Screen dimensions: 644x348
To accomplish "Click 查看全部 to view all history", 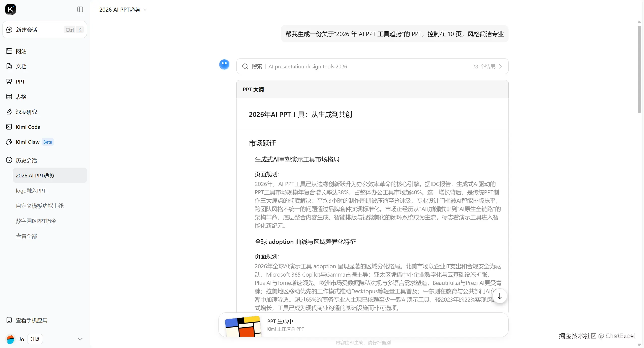I will click(26, 236).
